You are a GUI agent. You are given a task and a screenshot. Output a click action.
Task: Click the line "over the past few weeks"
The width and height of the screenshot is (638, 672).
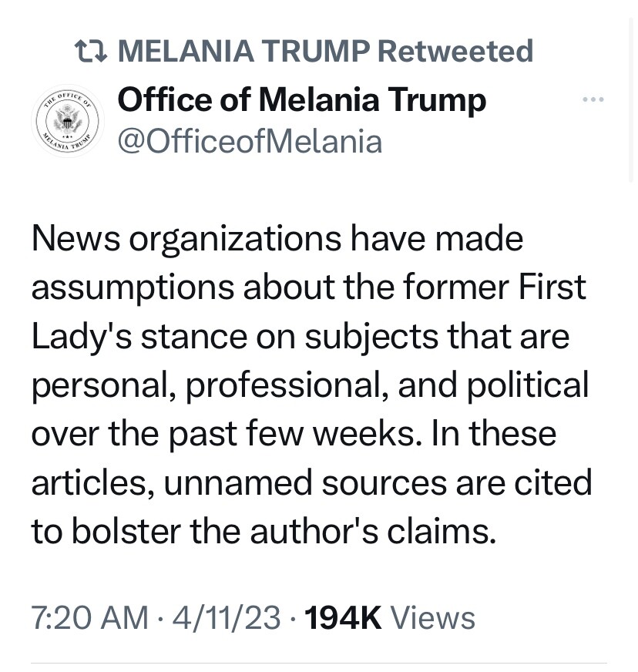click(x=294, y=434)
